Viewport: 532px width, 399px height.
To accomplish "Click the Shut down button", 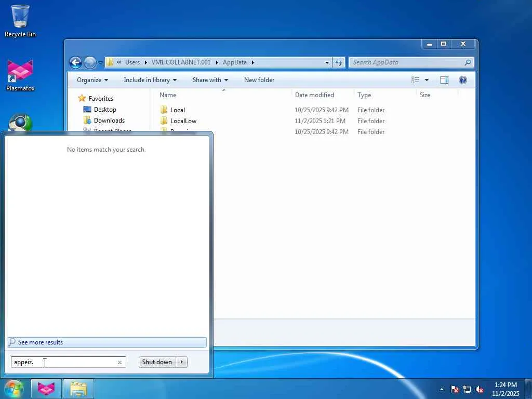I will (157, 362).
